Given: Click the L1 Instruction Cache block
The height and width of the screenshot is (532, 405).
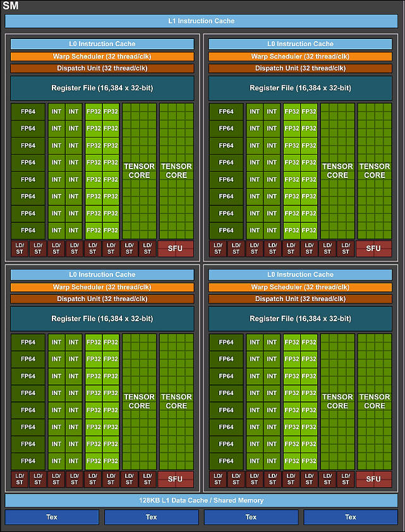Looking at the screenshot, I should [201, 21].
